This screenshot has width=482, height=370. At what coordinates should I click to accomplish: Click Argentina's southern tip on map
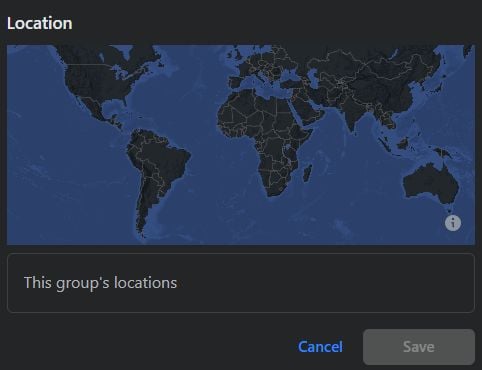[141, 228]
